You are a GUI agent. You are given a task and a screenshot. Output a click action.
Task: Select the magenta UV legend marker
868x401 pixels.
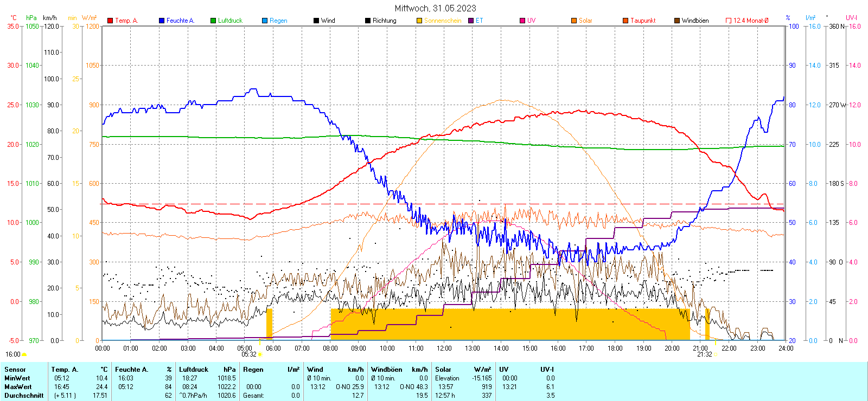(x=522, y=21)
